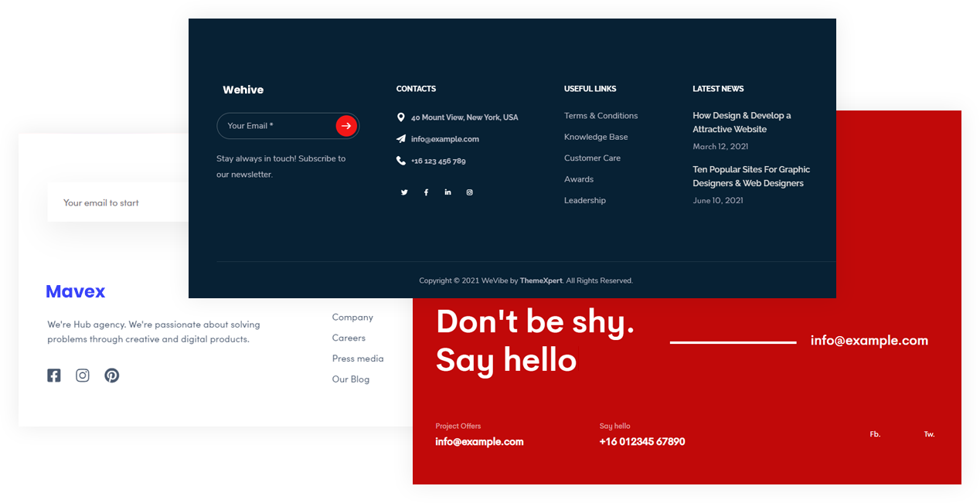Click the ThemeXpert link in copyright line
The height and width of the screenshot is (503, 980).
click(541, 280)
